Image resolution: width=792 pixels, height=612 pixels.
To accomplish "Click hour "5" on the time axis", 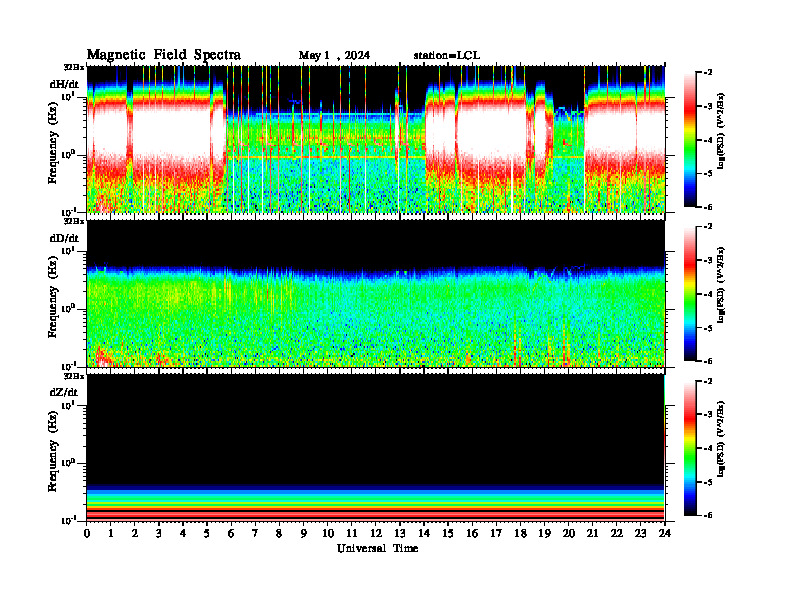I will click(x=207, y=533).
